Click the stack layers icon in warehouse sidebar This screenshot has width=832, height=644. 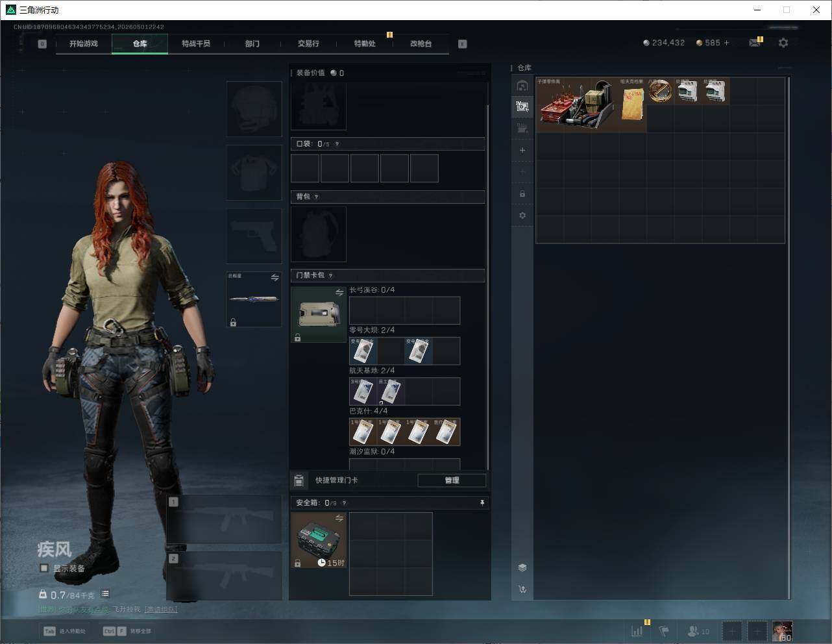(522, 567)
